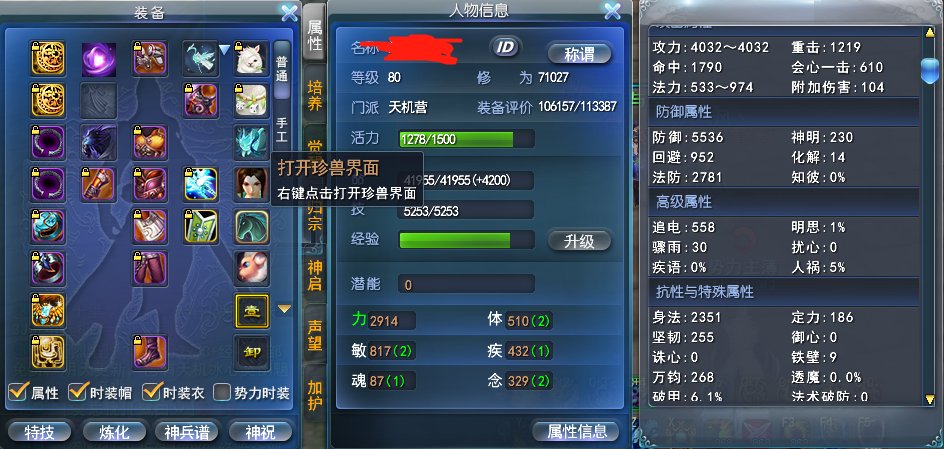Image resolution: width=944 pixels, height=449 pixels.
Task: Click the female companion portrait icon
Action: point(252,183)
